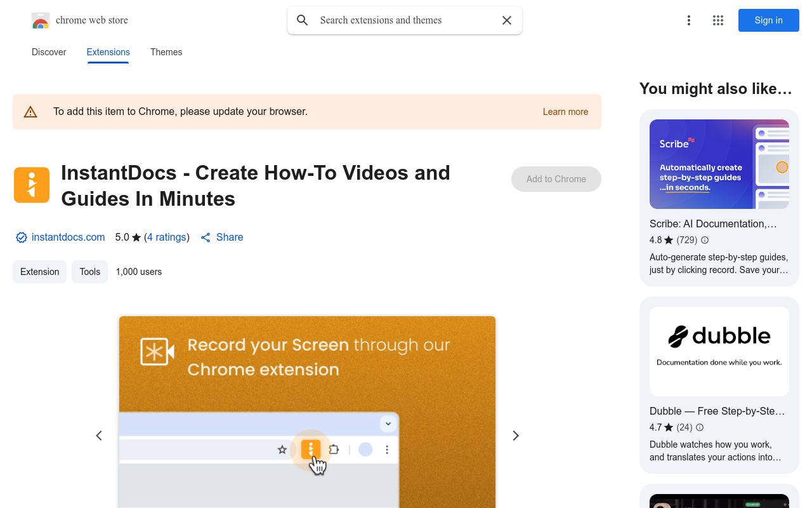Click the verified badge beside instantdocs.com

pos(22,237)
